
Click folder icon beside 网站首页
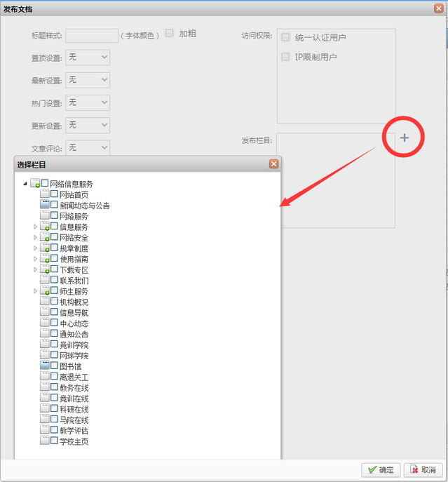[45, 194]
